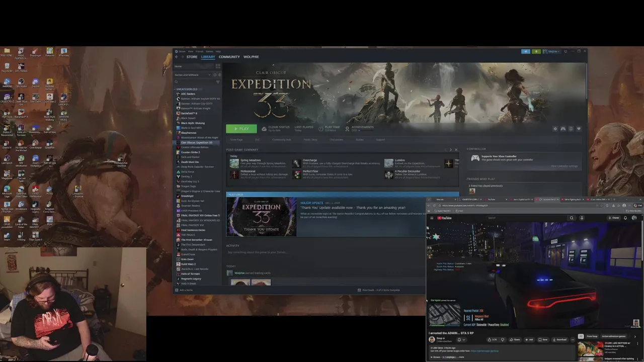Viewport: 644px width, 362px height.
Task: Toggle Soup channel notification bell
Action: pyautogui.click(x=461, y=339)
